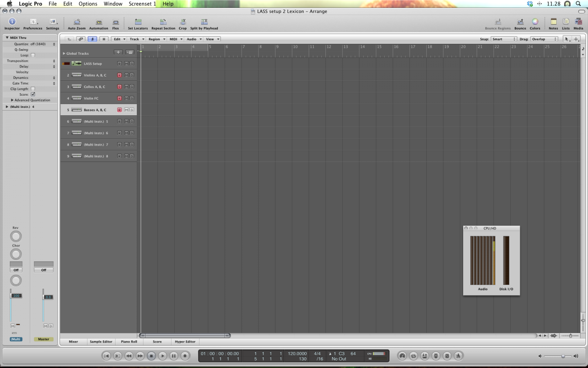Click the tempo field showing 120.0000
Viewport: 588px width, 368px height.
[297, 354]
